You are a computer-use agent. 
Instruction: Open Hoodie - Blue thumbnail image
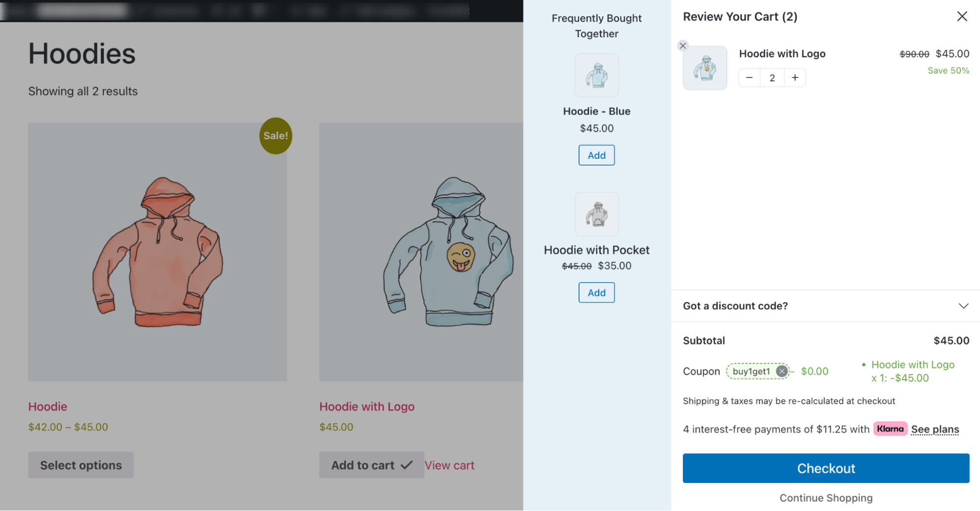[596, 75]
